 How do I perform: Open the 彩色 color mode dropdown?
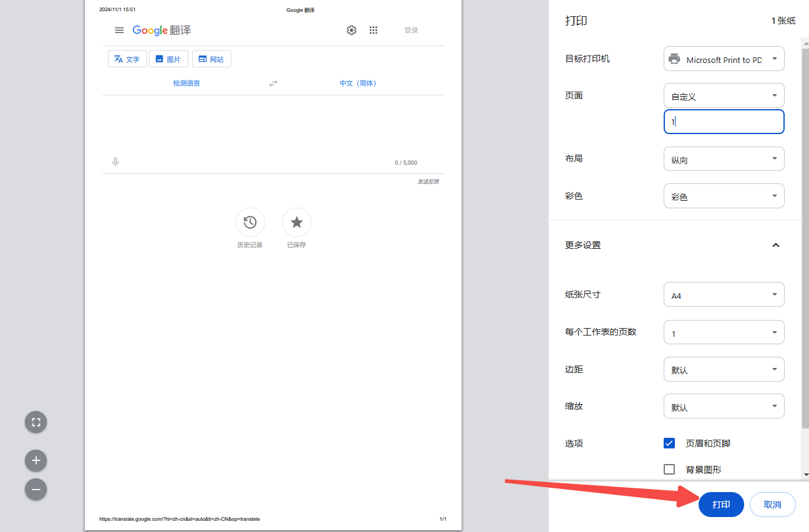(x=724, y=196)
